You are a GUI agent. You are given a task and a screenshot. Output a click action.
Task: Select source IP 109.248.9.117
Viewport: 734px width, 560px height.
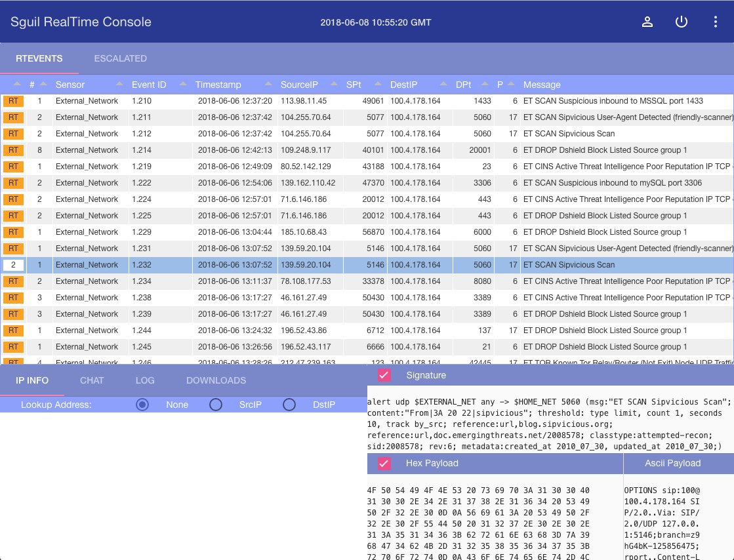pyautogui.click(x=306, y=150)
